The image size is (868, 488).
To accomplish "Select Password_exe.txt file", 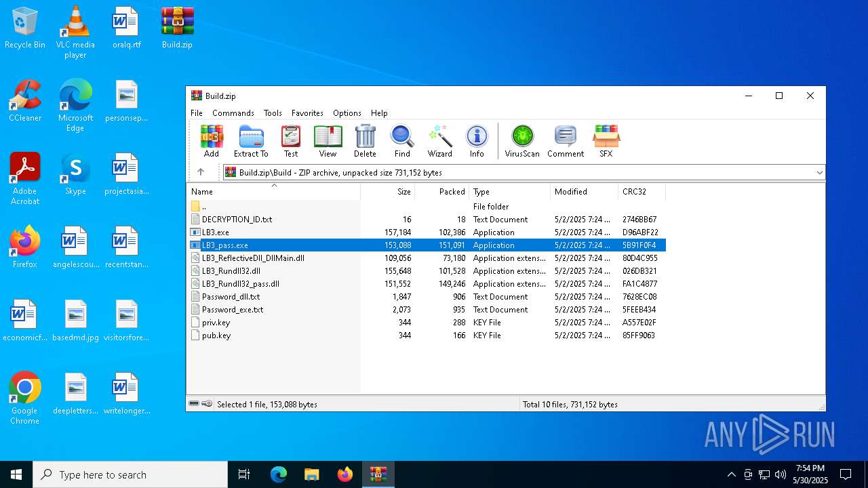I will (427, 310).
